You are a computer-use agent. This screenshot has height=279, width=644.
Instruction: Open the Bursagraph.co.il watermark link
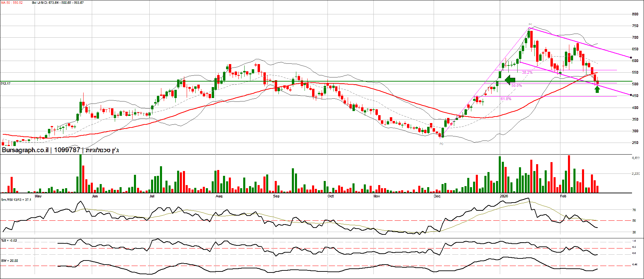pos(25,150)
